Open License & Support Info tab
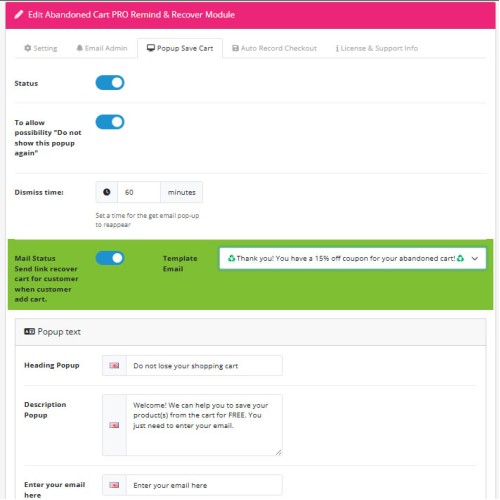This screenshot has height=500, width=500. click(x=377, y=48)
